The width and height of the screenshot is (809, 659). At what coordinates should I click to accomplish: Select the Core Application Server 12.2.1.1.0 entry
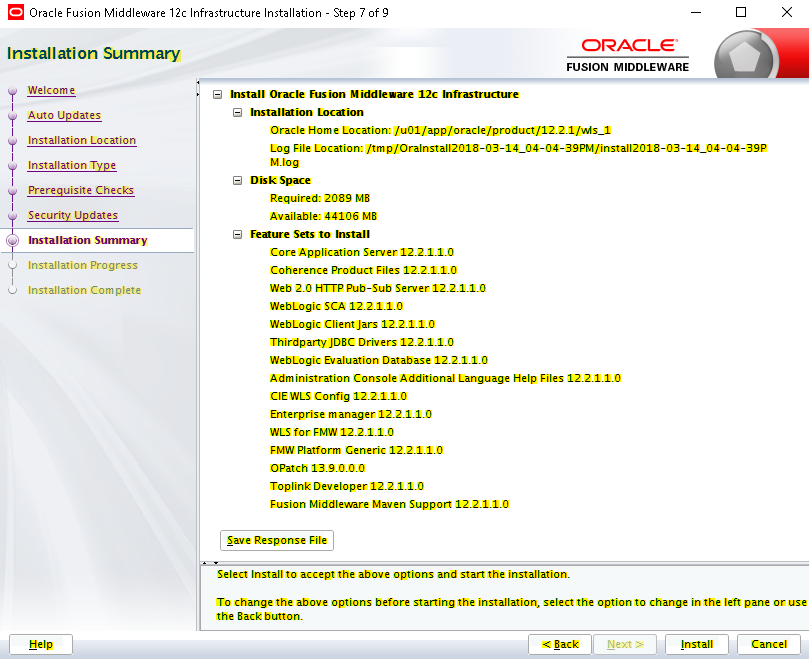362,252
